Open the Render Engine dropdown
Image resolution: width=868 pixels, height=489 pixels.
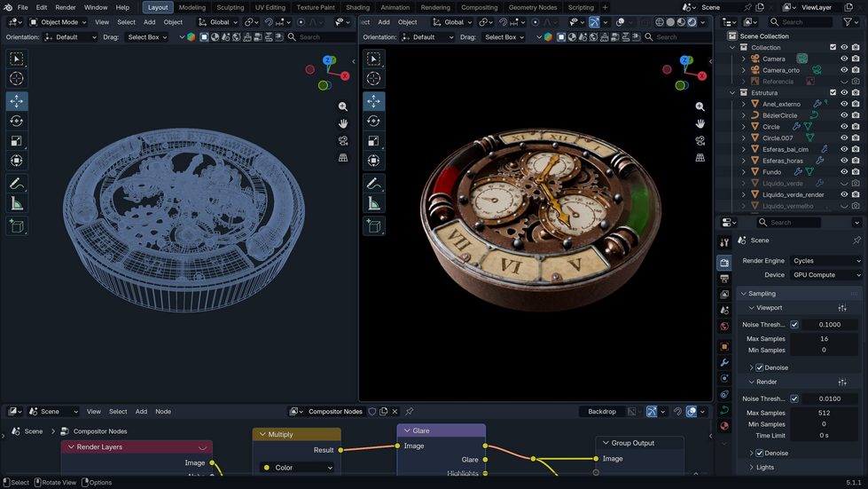826,261
